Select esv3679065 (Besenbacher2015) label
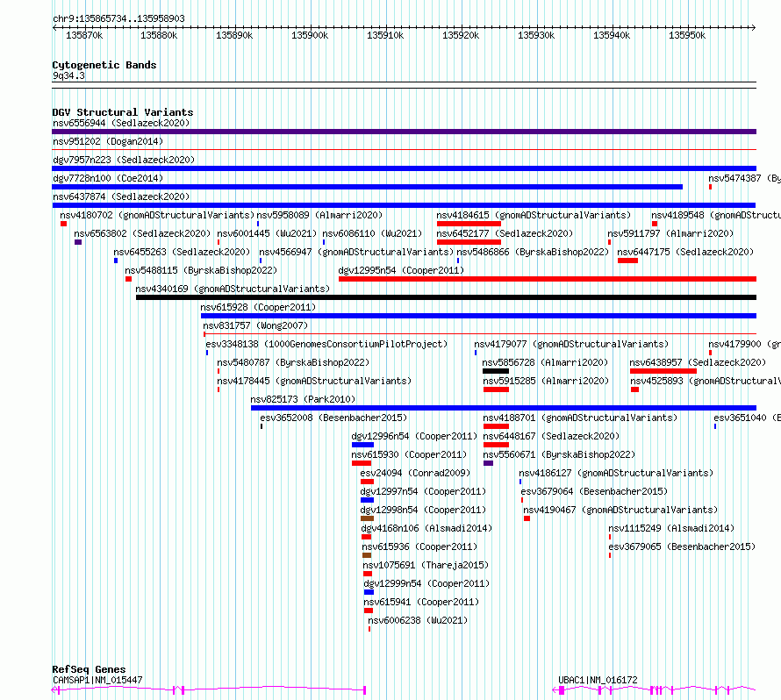Screen dimensions: 781x700 pos(682,546)
